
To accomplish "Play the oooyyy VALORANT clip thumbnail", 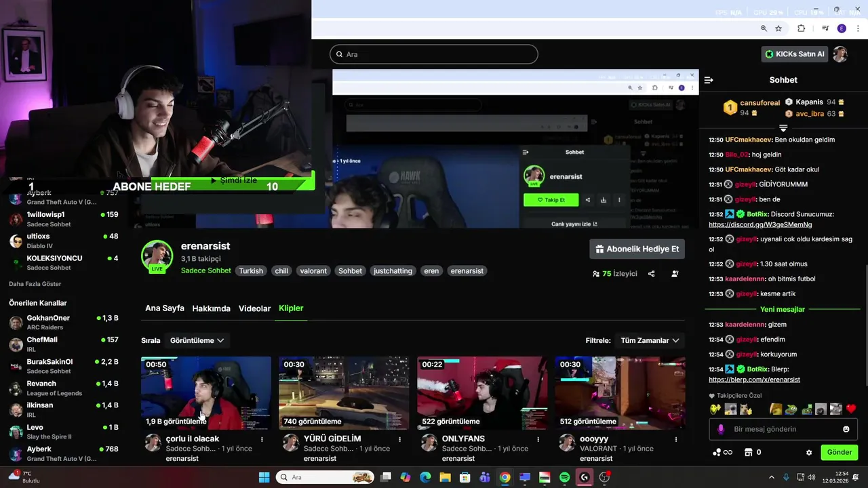I will pyautogui.click(x=620, y=393).
